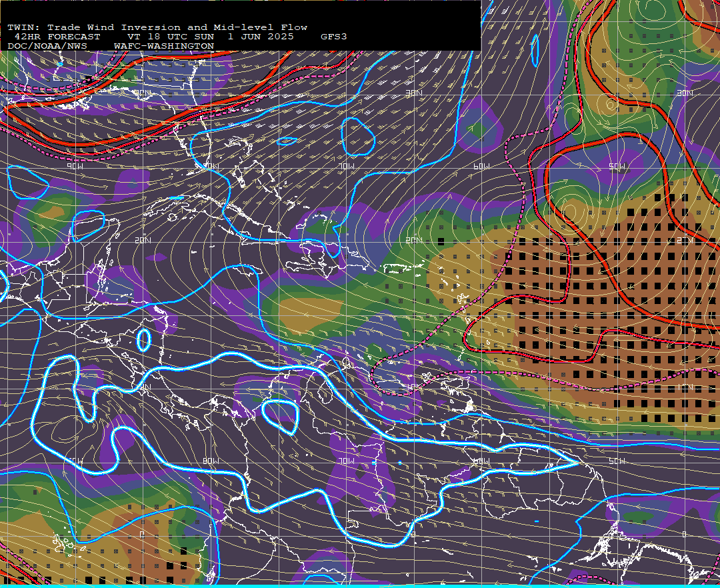Click the 'GFS3' model label
Image resolution: width=720 pixels, height=588 pixels.
point(333,37)
